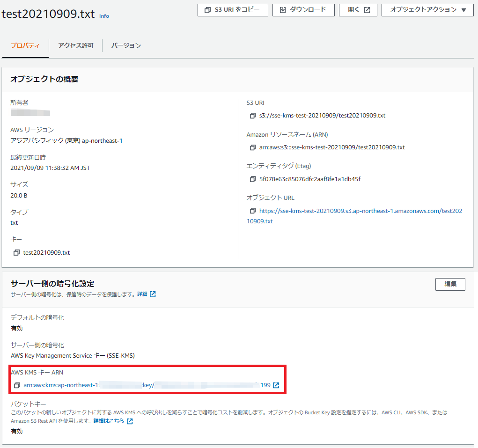
Task: Copy the key test20210909.txt via copy icon
Action: coord(17,252)
